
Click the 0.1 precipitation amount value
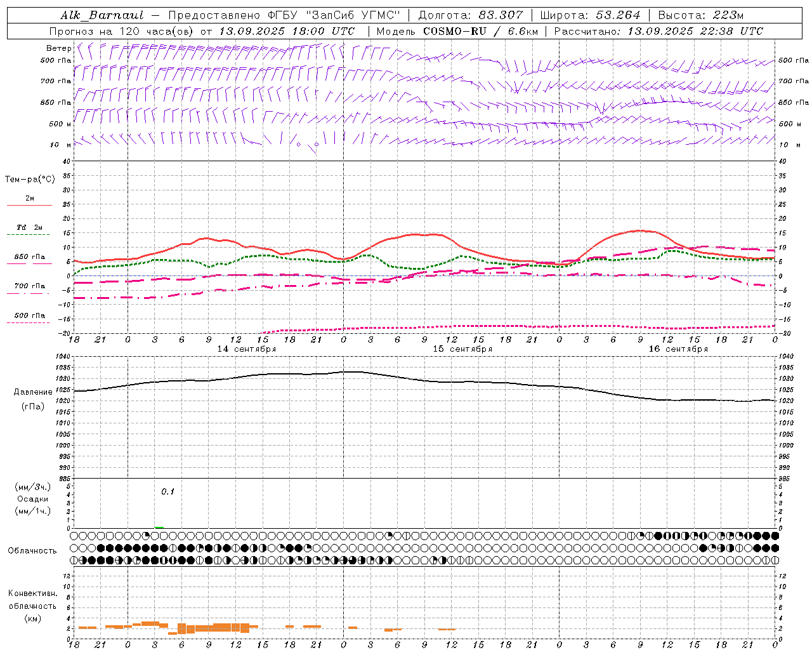click(167, 492)
